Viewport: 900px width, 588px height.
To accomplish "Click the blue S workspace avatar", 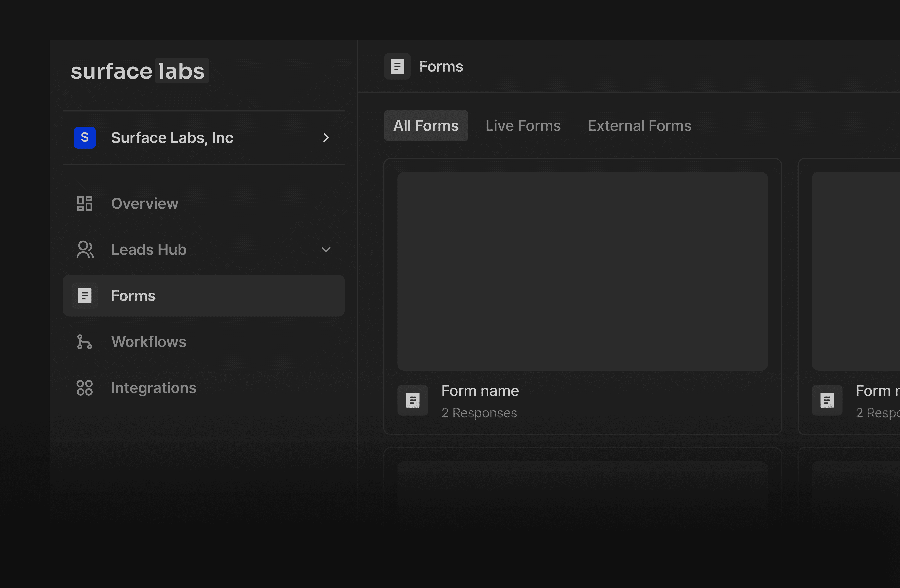I will click(x=85, y=138).
